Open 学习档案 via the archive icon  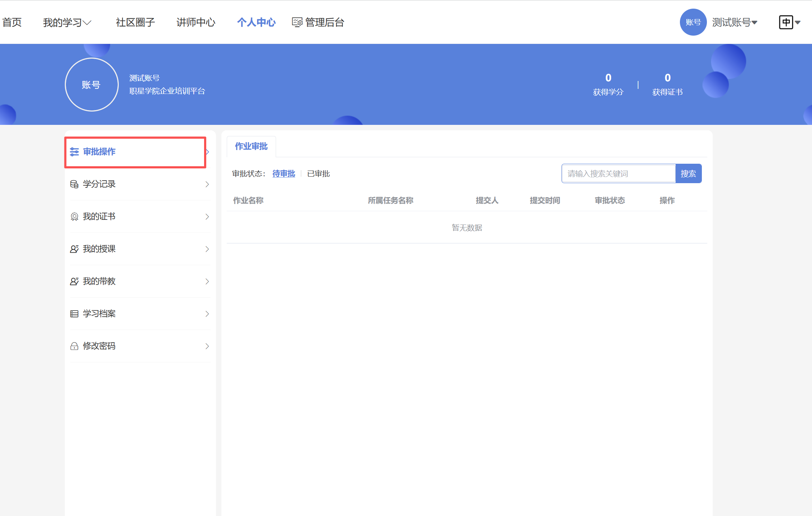[75, 313]
